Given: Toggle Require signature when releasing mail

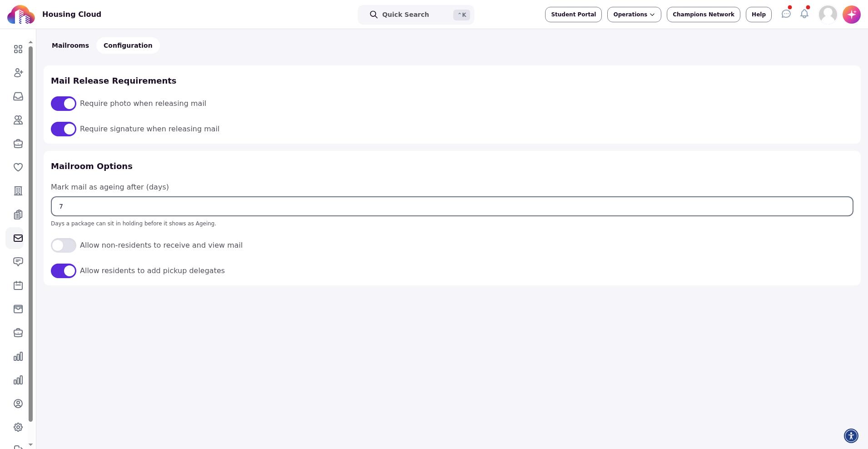Looking at the screenshot, I should 64,129.
